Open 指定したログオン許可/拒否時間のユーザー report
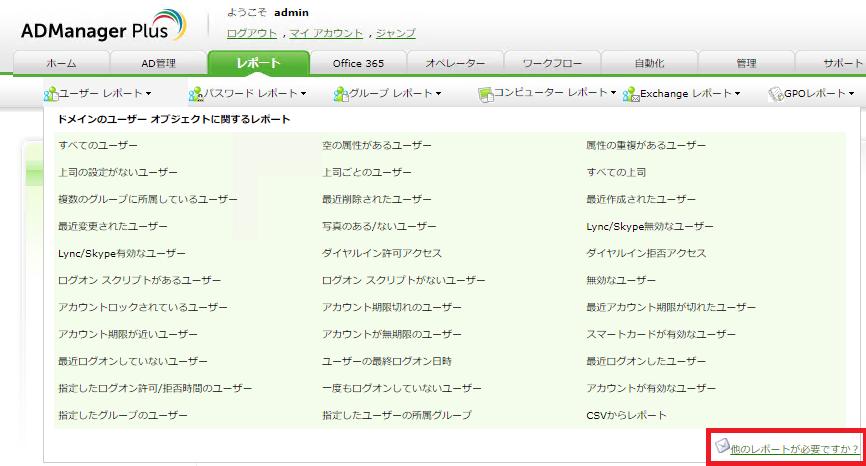Viewport: 866px width, 466px height. (155, 389)
